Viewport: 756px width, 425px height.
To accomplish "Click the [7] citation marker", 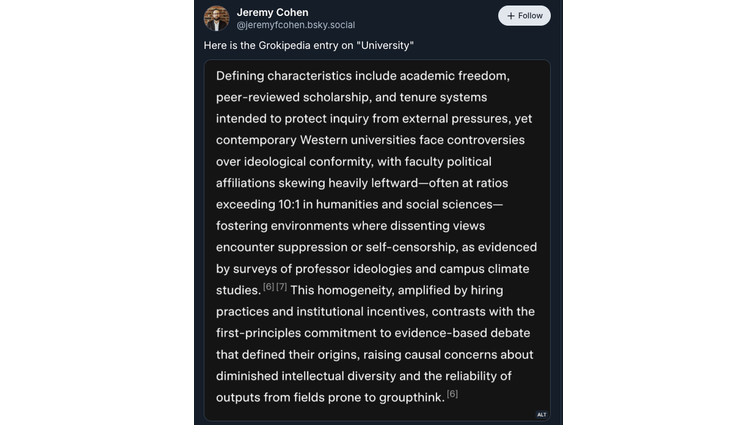I will 282,287.
